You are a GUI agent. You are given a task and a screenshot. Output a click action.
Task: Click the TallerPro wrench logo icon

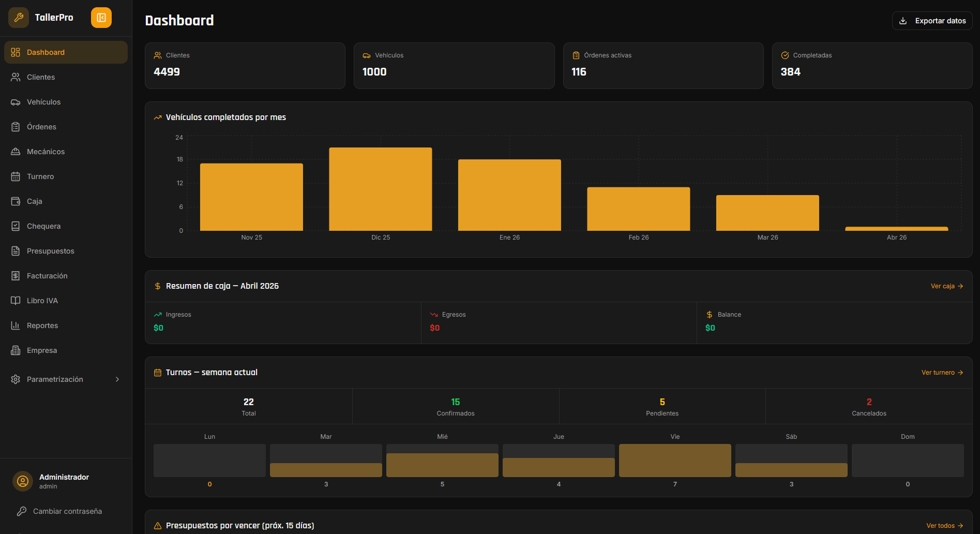coord(19,18)
